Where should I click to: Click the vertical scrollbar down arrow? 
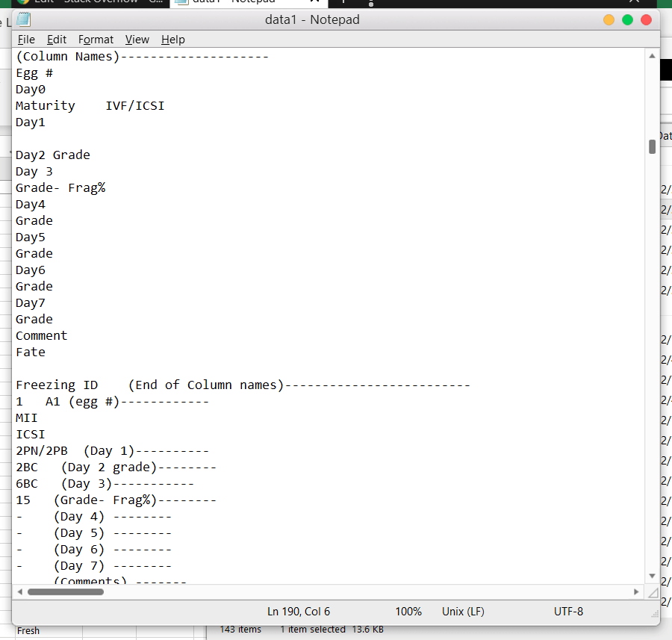point(652,576)
